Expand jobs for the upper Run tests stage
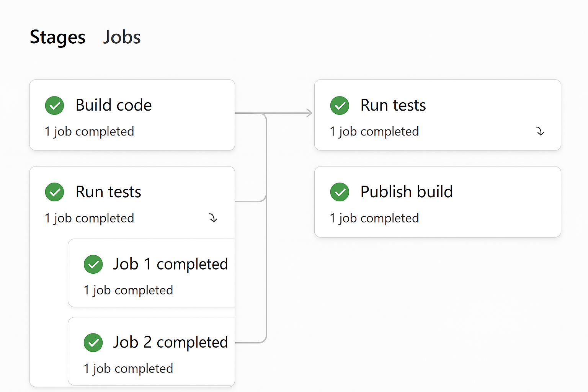588x392 pixels. pyautogui.click(x=540, y=132)
